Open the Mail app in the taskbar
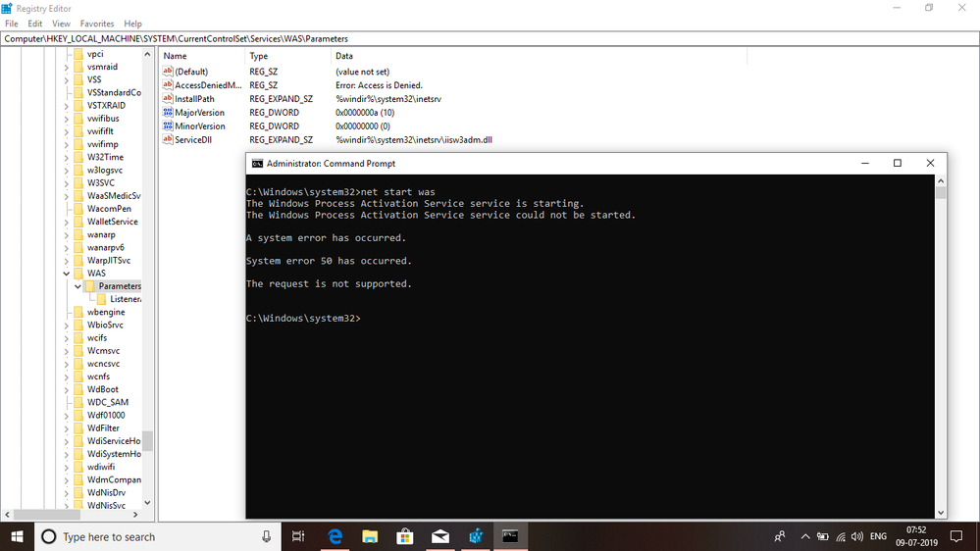 [x=439, y=536]
